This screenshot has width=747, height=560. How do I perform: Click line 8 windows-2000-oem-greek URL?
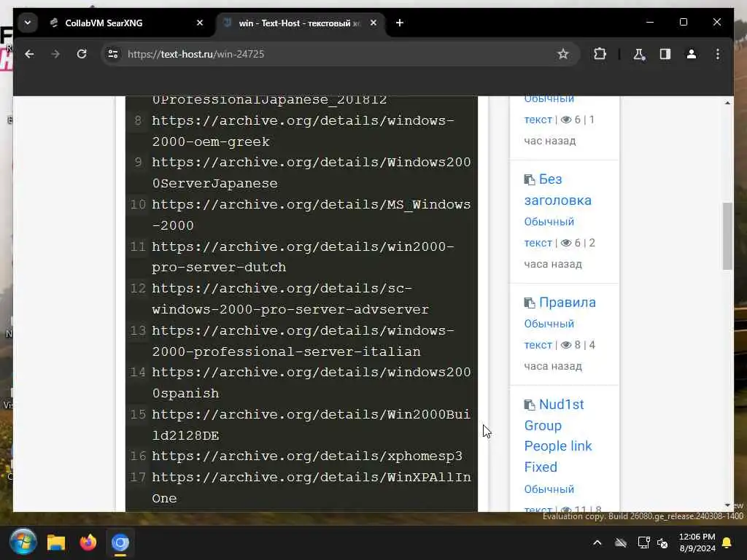pyautogui.click(x=303, y=131)
